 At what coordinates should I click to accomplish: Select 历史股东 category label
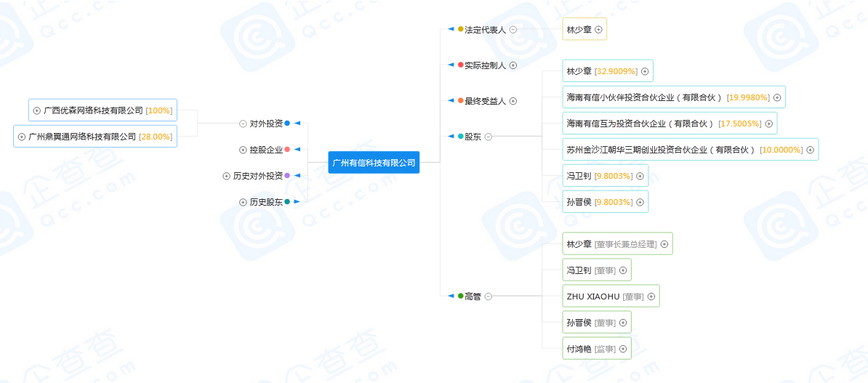coord(266,202)
